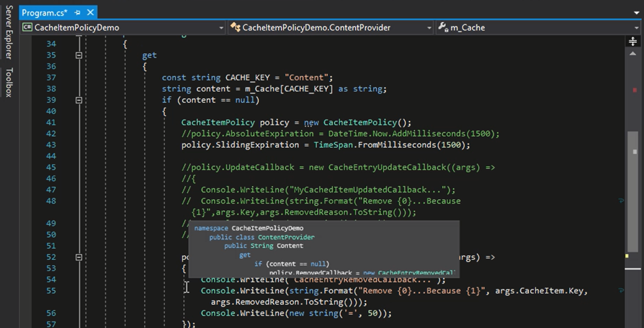
Task: Open the m_Cache member dropdown
Action: coord(539,27)
